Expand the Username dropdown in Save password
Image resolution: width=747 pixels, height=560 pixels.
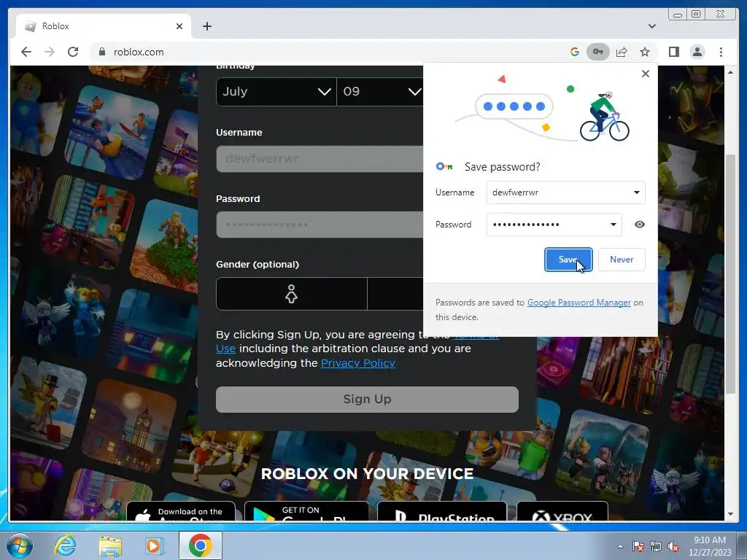click(x=636, y=192)
